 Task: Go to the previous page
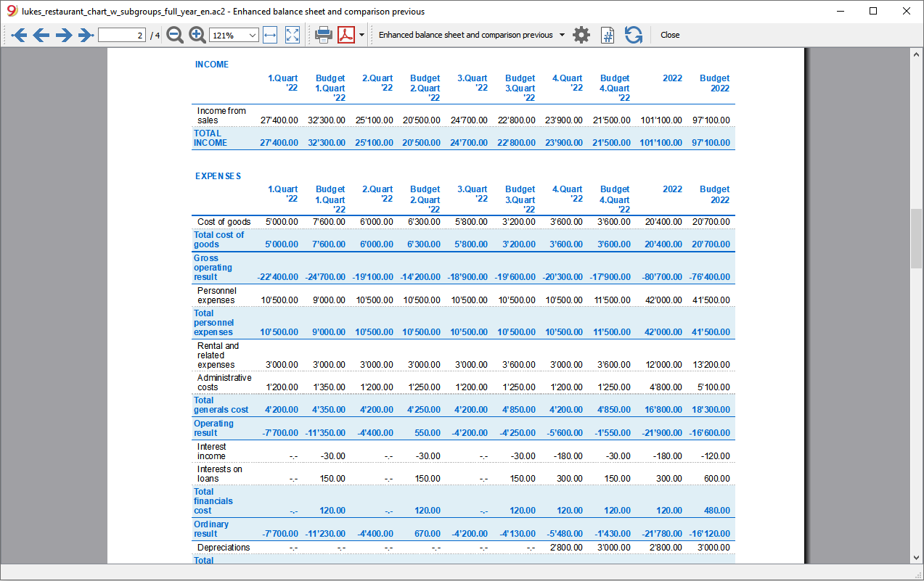coord(41,35)
